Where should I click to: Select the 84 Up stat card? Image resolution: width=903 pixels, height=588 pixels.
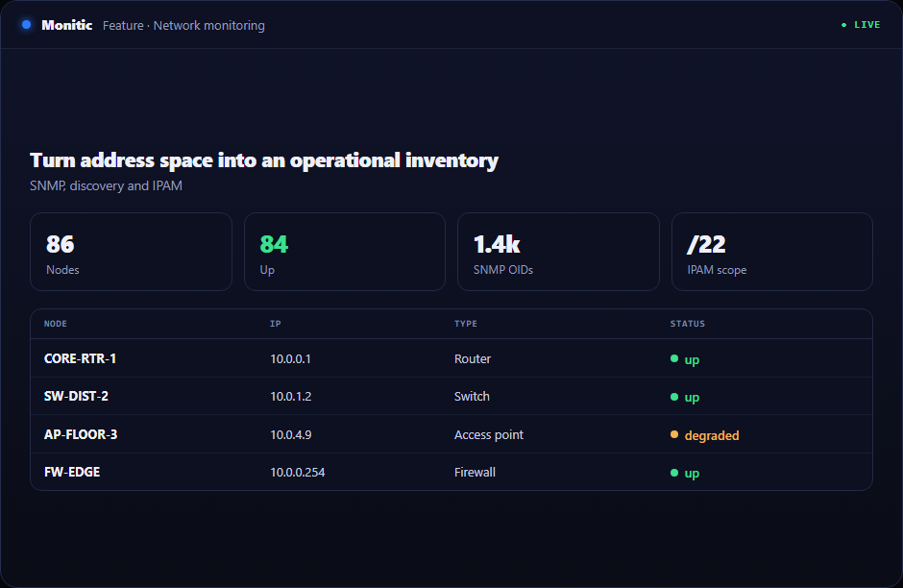click(344, 252)
